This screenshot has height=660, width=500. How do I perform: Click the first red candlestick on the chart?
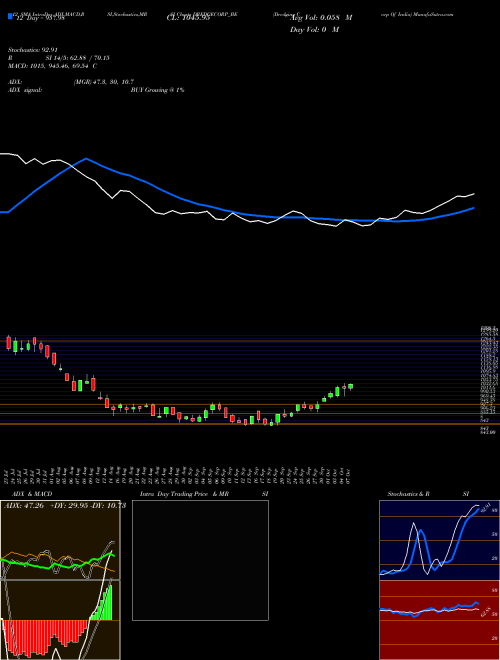[9, 343]
